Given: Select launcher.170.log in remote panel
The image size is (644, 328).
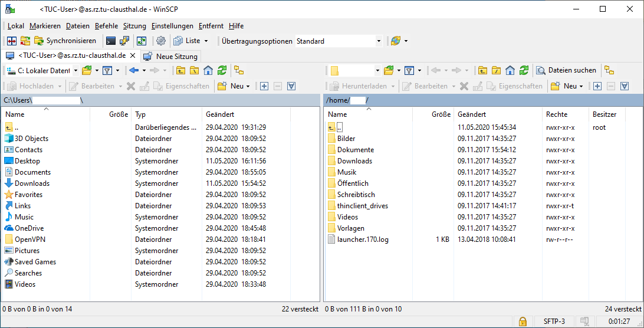Looking at the screenshot, I should click(x=363, y=240).
